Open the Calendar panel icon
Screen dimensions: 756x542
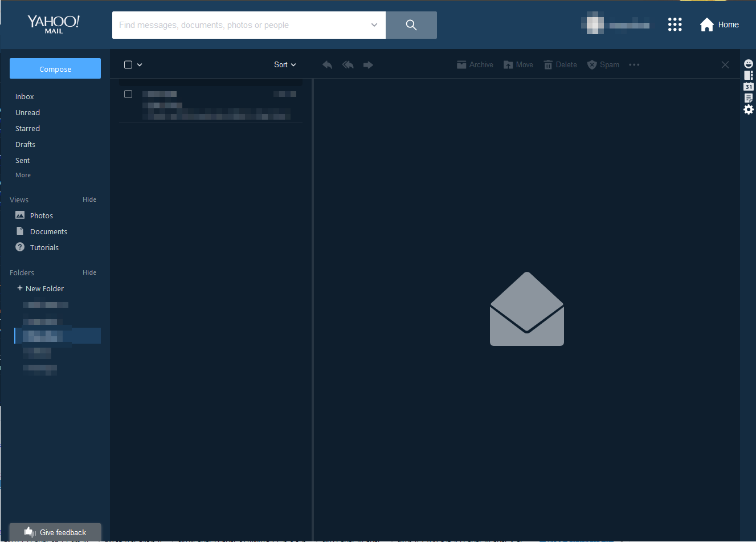coord(748,86)
